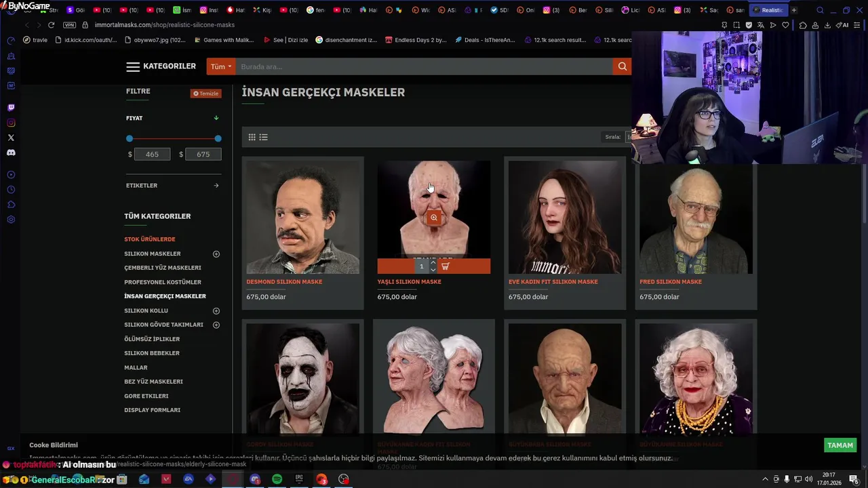Open bookmark 'Games with Malik...'
This screenshot has width=868, height=488.
[x=223, y=40]
